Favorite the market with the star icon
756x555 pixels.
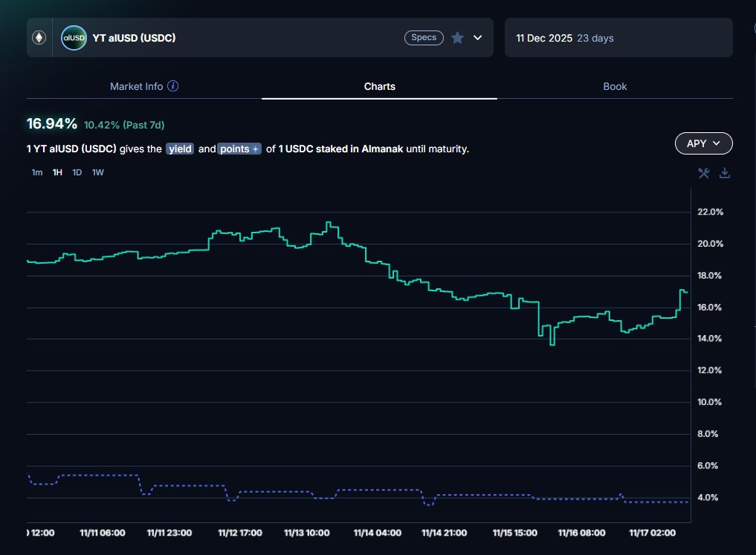pyautogui.click(x=458, y=38)
